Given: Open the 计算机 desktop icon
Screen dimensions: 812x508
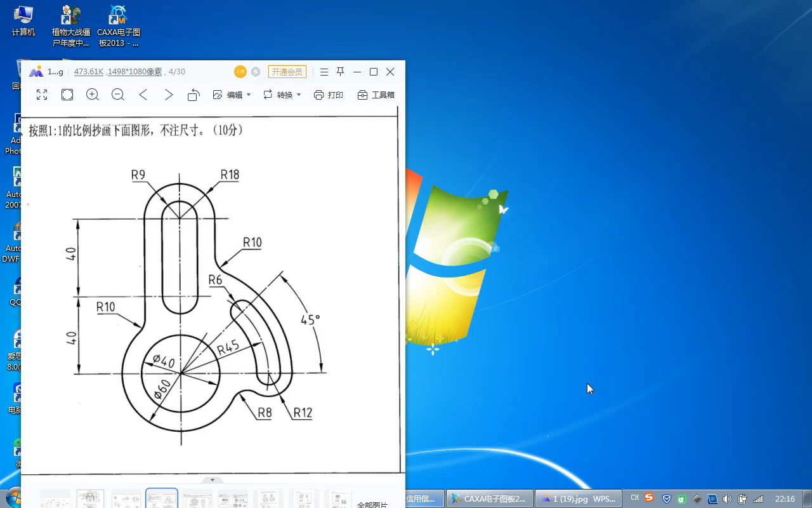Looking at the screenshot, I should click(23, 21).
